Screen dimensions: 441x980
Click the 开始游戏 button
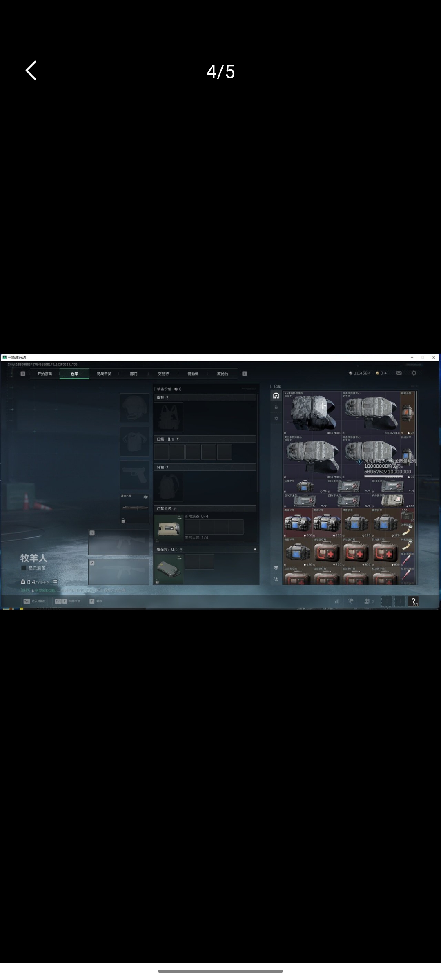(x=45, y=374)
